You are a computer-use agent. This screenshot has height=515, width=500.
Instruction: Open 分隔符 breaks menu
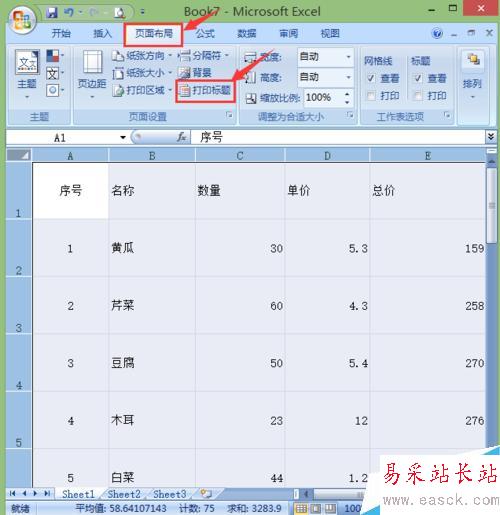coord(203,55)
